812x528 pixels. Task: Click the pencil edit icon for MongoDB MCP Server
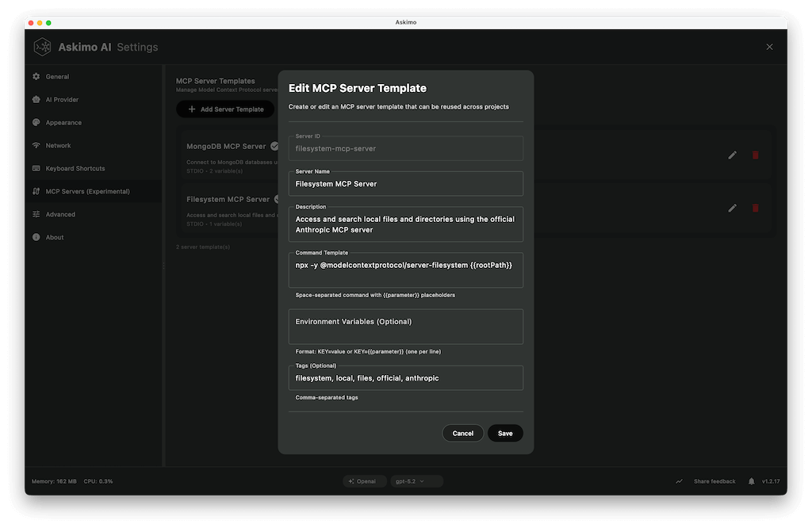coord(732,155)
